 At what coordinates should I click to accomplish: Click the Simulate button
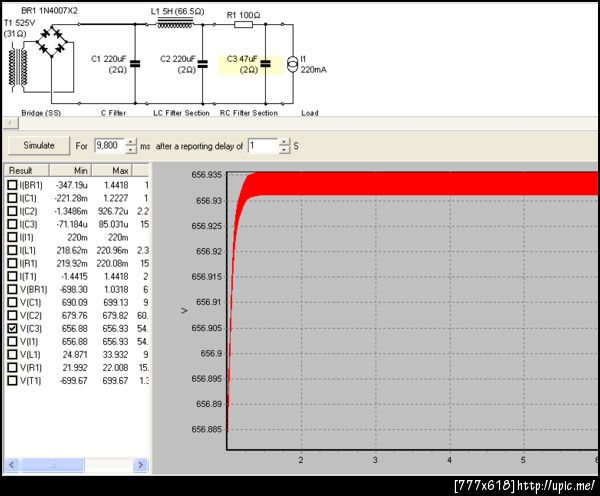39,145
